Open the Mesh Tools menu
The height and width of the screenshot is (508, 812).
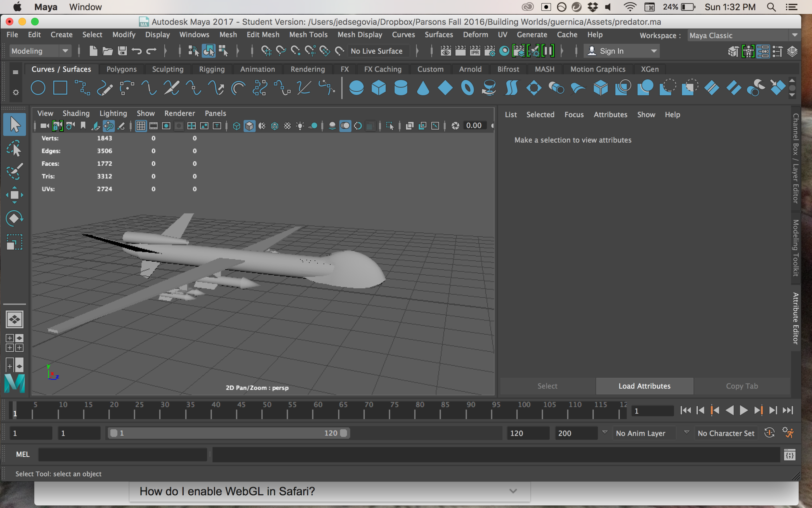tap(308, 34)
